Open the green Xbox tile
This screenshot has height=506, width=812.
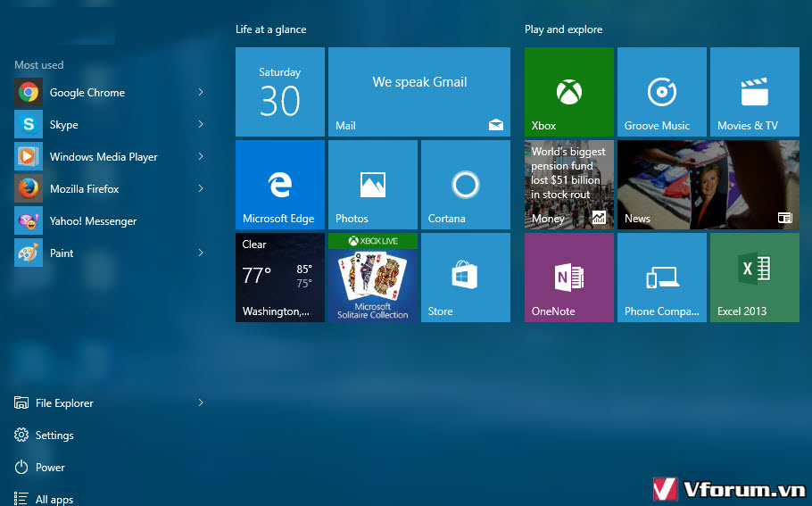coord(569,92)
